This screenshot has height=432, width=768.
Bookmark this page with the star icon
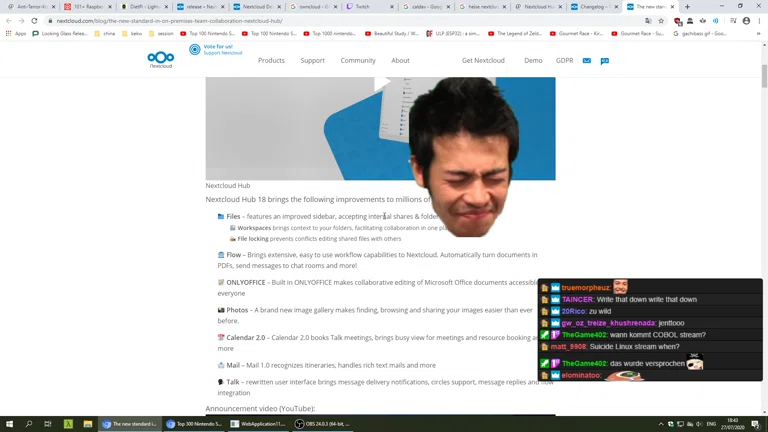click(661, 21)
